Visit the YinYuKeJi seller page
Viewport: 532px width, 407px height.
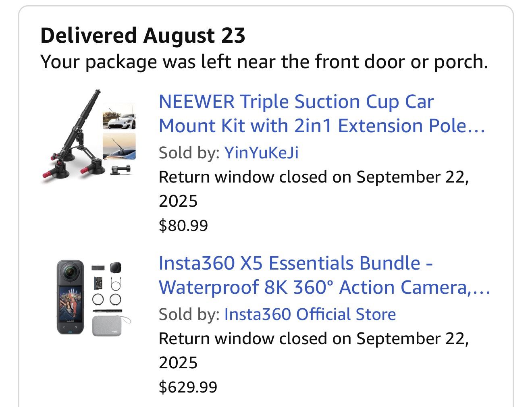pos(261,153)
